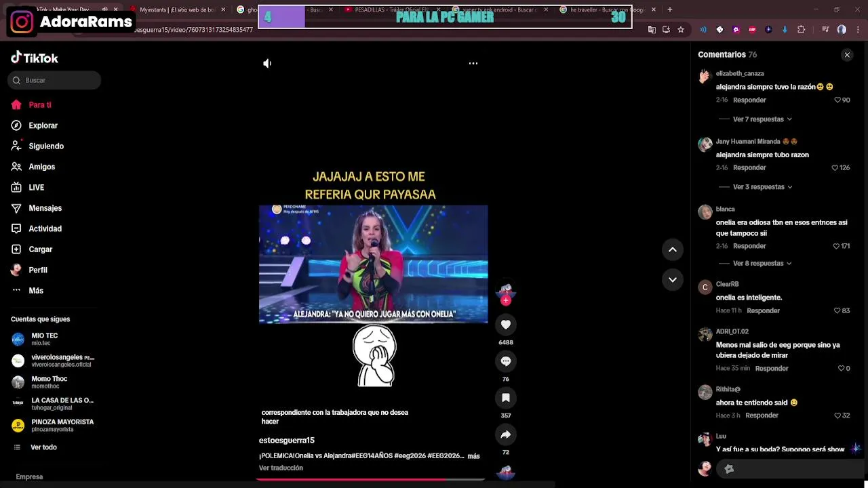Open comments via the speech bubble icon
This screenshot has height=488, width=868.
506,361
